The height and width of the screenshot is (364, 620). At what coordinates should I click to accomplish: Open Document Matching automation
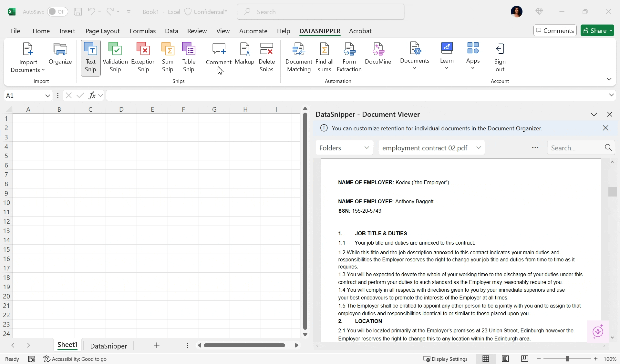[x=299, y=57]
